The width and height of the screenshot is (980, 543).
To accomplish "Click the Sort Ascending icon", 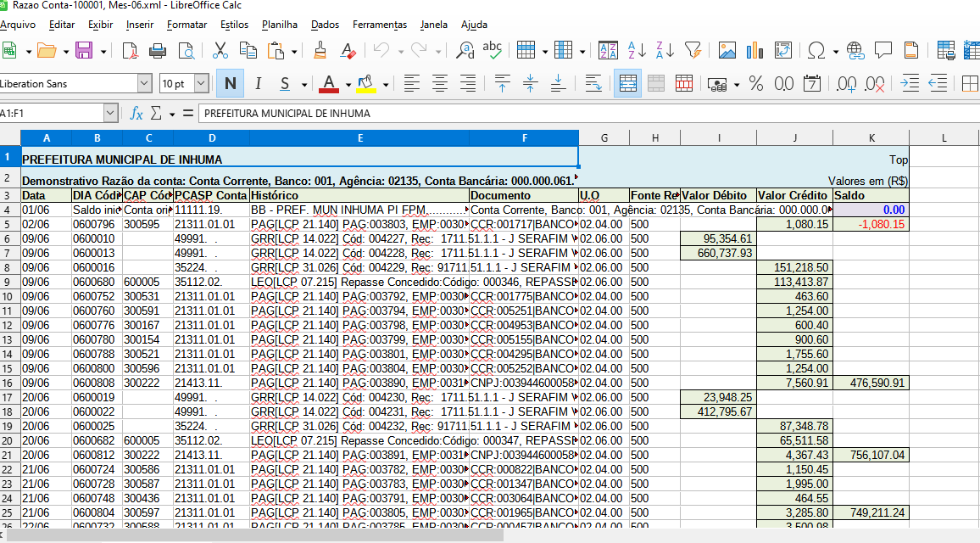I will (636, 51).
